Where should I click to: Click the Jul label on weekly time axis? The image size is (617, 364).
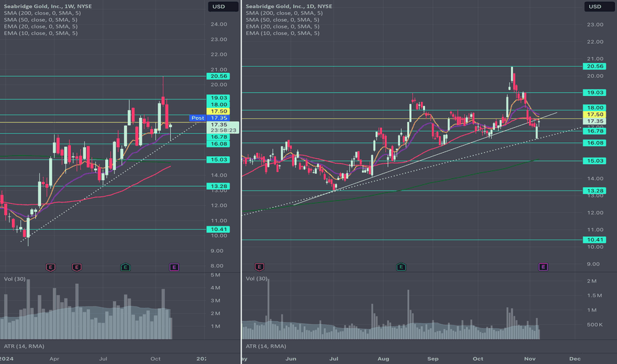(103, 359)
